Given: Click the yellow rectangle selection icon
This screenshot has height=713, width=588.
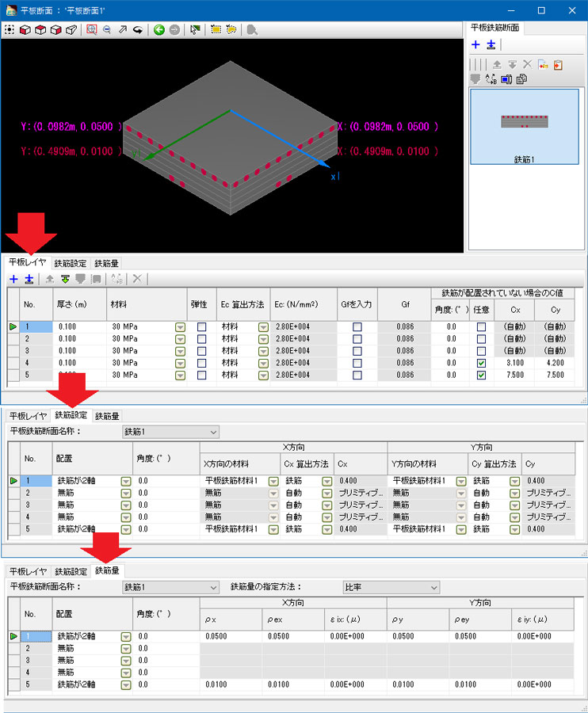Looking at the screenshot, I should (216, 30).
